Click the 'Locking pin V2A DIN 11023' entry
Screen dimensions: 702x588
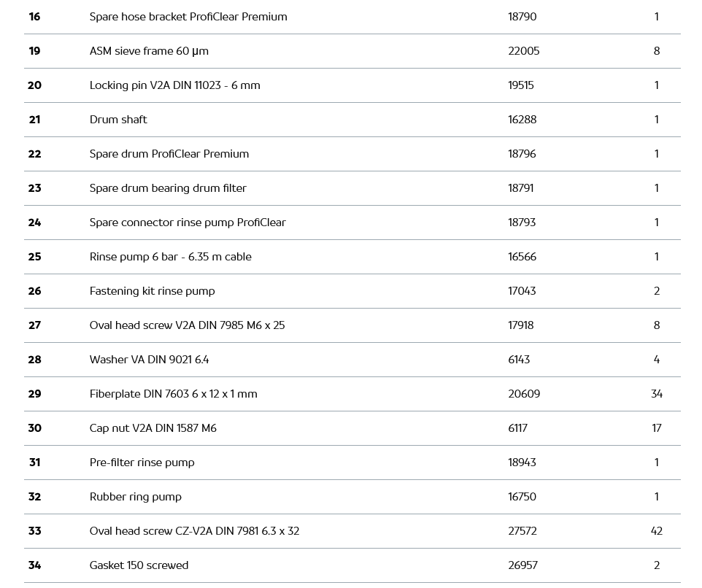pyautogui.click(x=174, y=85)
